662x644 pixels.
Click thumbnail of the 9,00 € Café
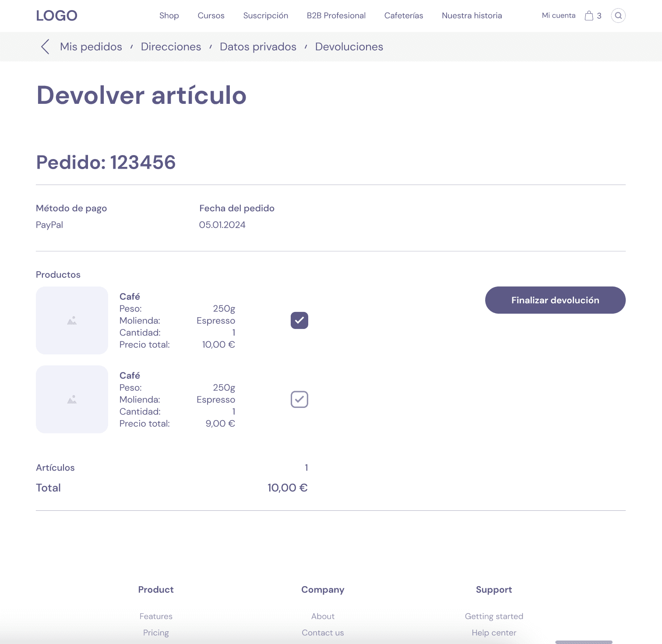tap(72, 399)
